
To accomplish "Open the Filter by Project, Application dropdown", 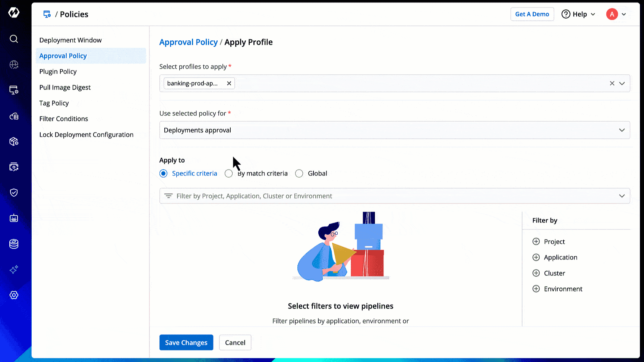I will (x=394, y=196).
